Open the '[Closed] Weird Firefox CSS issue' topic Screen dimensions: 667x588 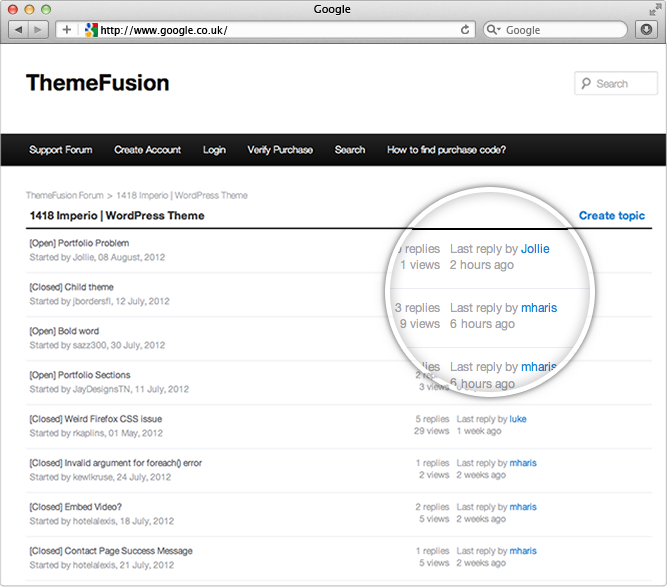[95, 419]
